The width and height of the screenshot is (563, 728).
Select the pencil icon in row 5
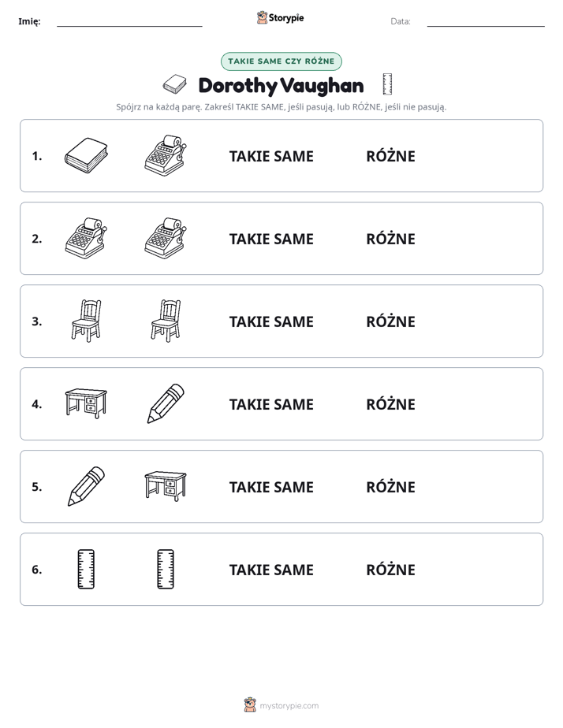[87, 486]
